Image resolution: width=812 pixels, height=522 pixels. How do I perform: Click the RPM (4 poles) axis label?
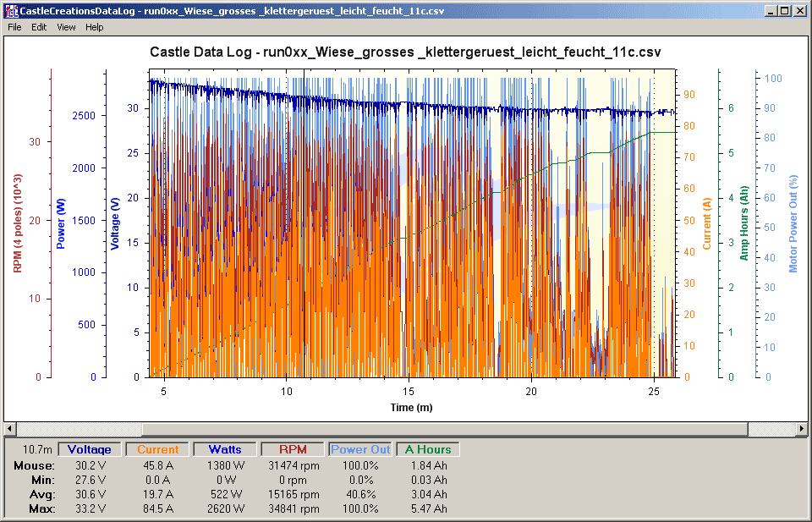(x=18, y=223)
